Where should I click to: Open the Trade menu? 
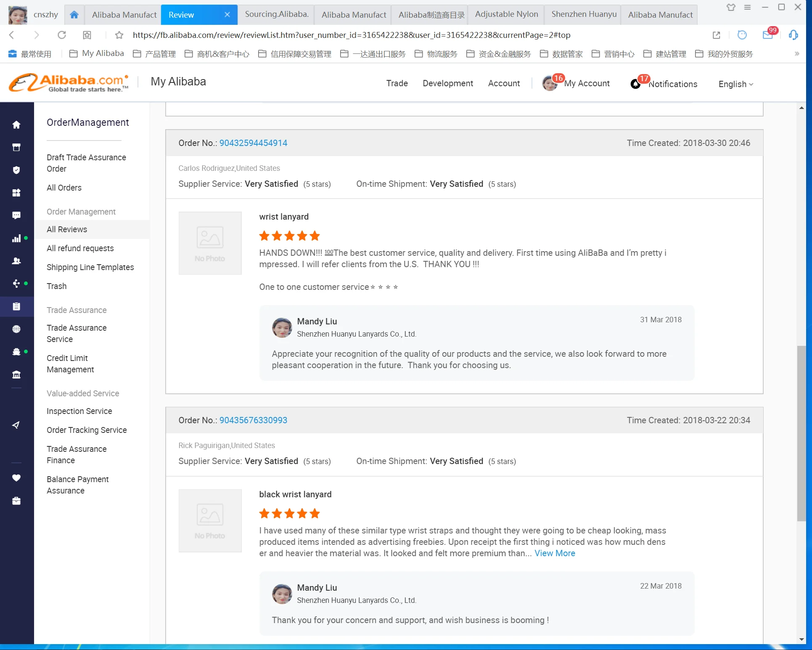(x=397, y=83)
